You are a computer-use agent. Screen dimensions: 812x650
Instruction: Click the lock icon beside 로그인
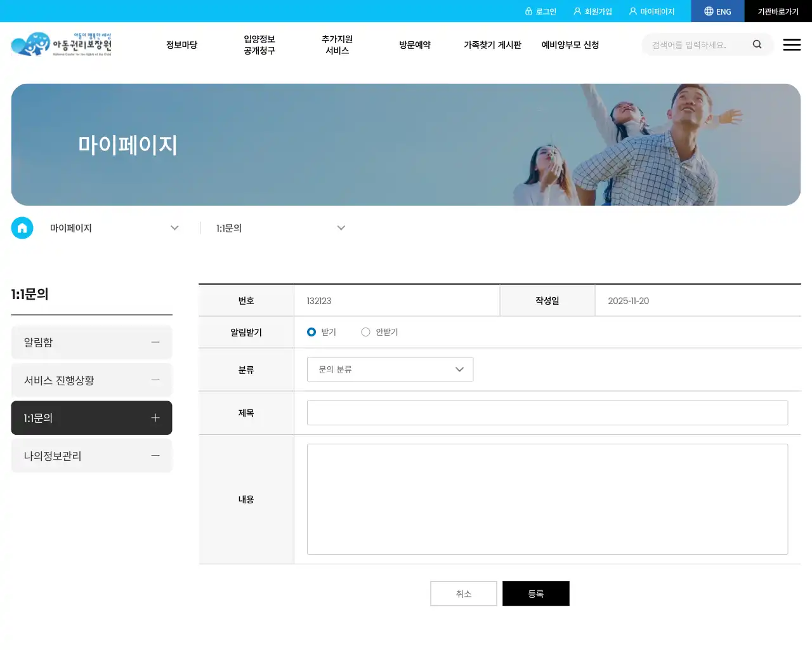point(530,11)
